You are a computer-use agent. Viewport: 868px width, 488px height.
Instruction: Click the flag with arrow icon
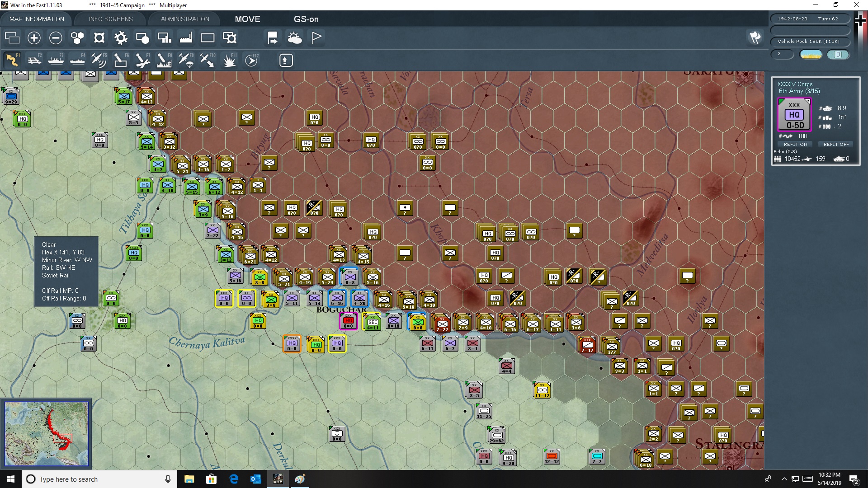coord(273,38)
